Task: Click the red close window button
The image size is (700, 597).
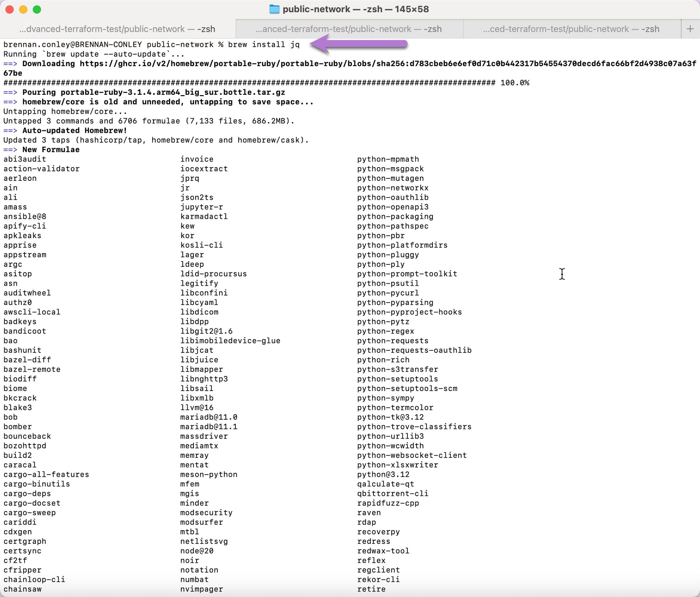Action: 10,9
